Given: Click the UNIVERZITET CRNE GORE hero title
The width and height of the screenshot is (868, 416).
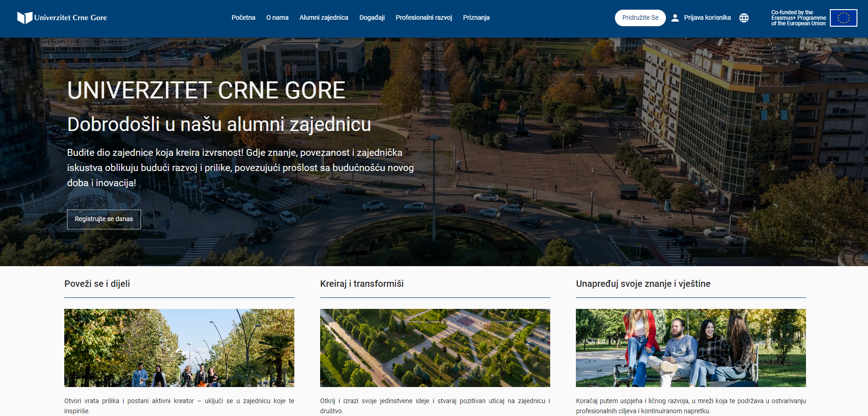Looking at the screenshot, I should coord(206,90).
